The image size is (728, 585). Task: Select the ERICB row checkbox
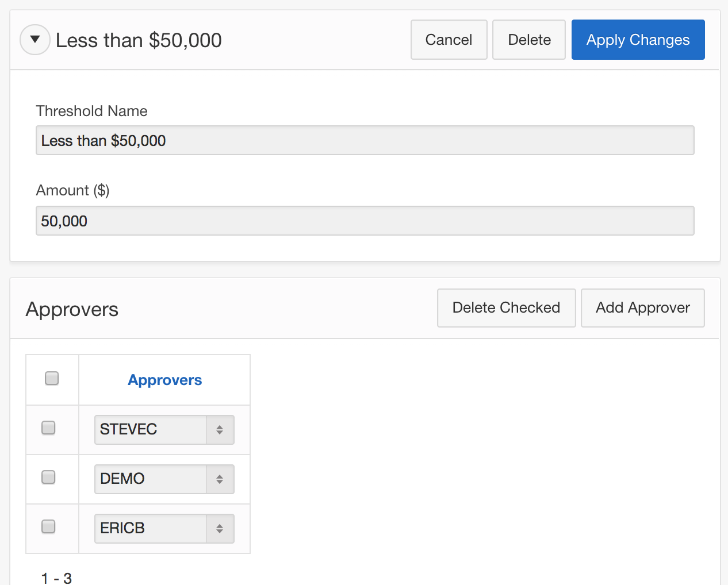tap(49, 527)
